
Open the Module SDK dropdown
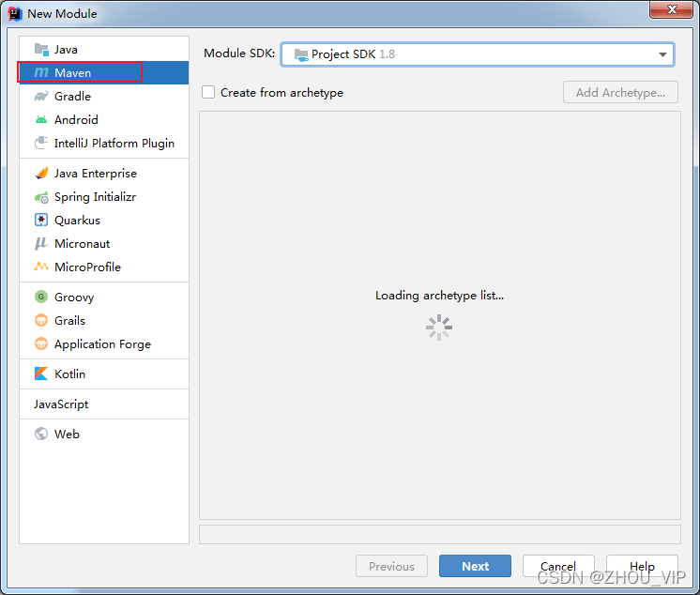[478, 54]
